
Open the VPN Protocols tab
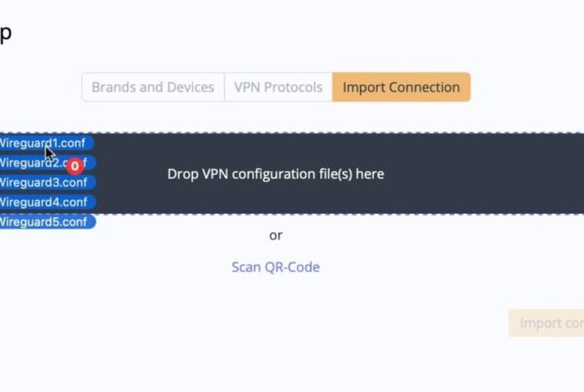click(x=278, y=87)
